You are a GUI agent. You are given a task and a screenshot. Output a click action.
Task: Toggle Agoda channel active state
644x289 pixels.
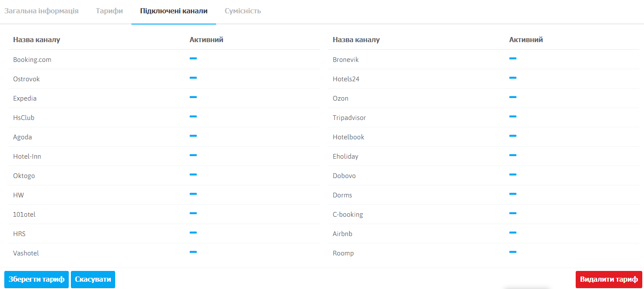(193, 136)
